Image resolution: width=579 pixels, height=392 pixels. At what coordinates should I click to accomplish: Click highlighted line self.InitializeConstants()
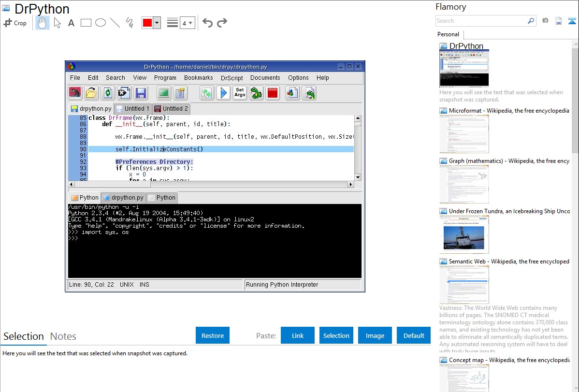[221, 149]
